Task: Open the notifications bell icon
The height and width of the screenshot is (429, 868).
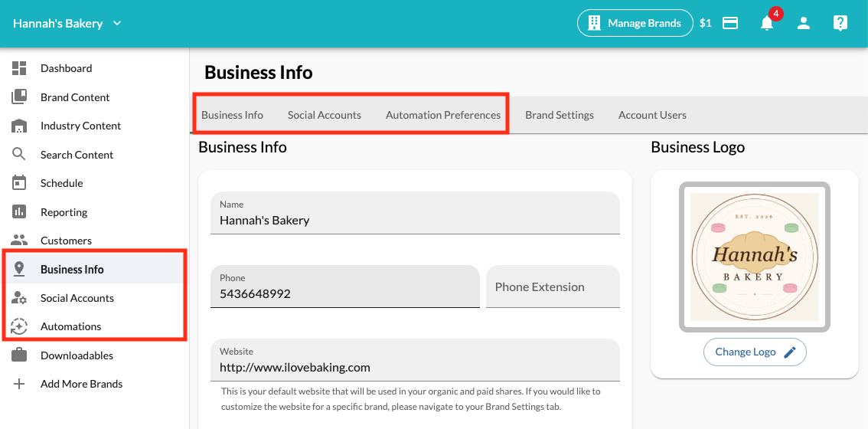Action: click(x=767, y=23)
